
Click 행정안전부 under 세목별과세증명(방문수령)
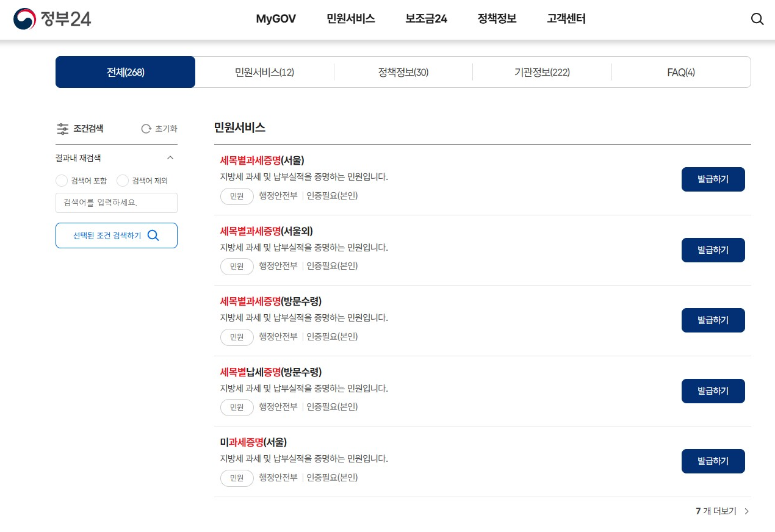pyautogui.click(x=278, y=336)
